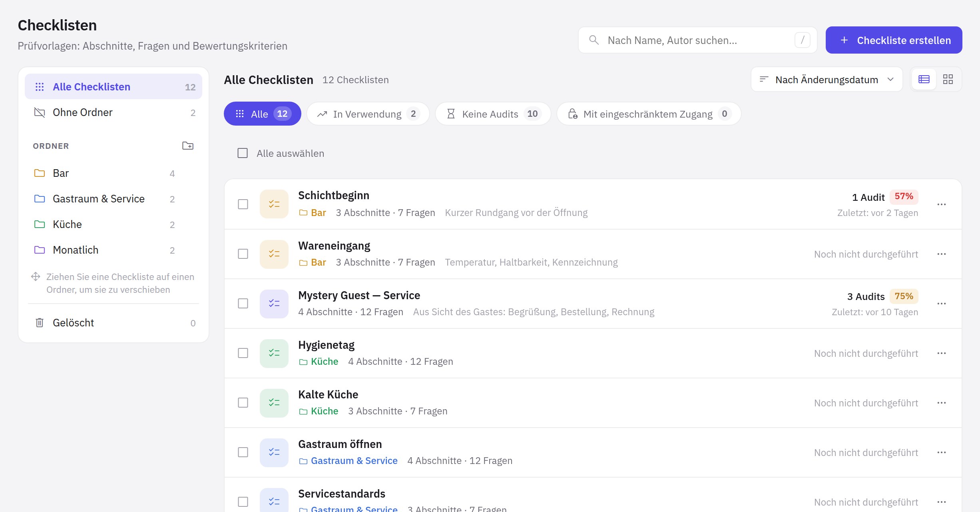
Task: Select the In Verwendung filter tab
Action: pyautogui.click(x=368, y=114)
